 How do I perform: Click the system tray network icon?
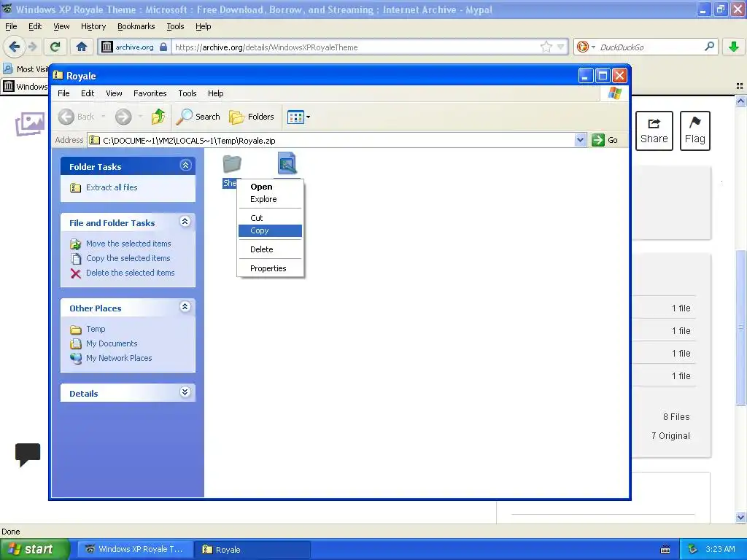point(693,549)
